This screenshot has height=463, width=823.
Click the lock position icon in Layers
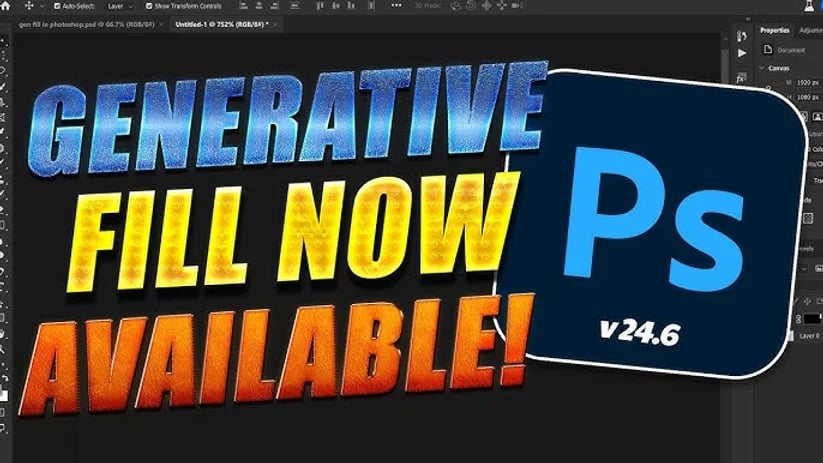(807, 301)
